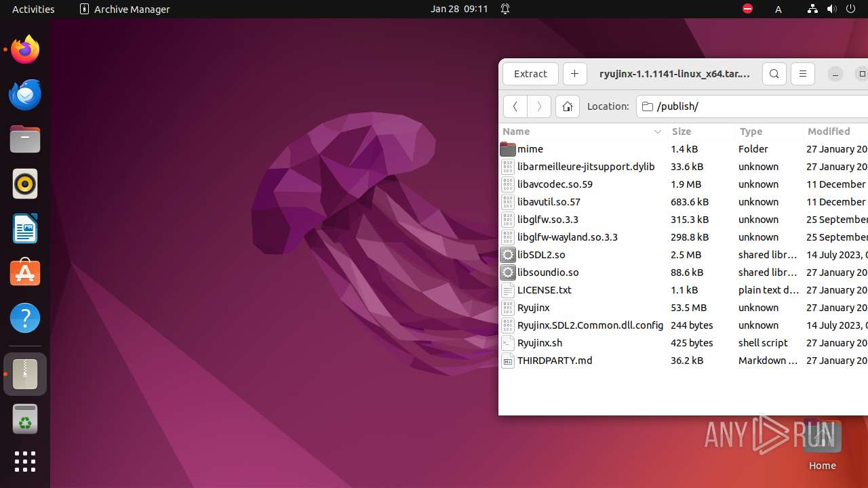This screenshot has width=868, height=488.
Task: Click the Archive Manager dock icon
Action: [25, 374]
